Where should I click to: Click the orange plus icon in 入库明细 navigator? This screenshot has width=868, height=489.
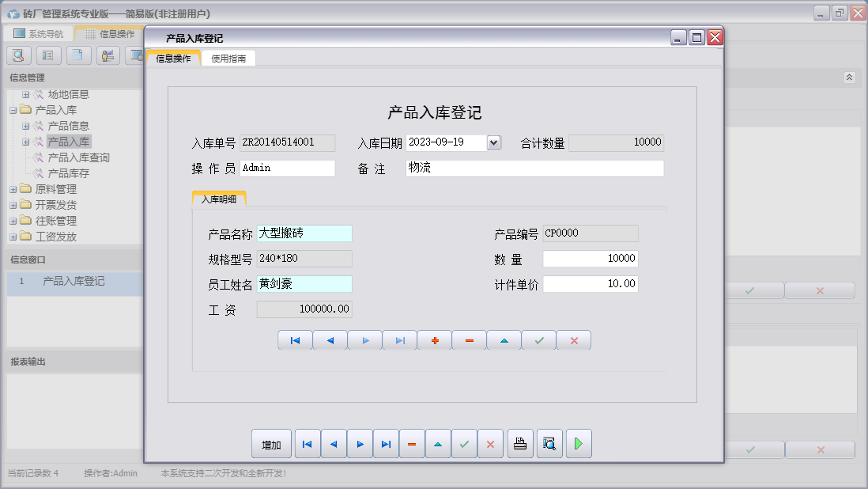(434, 339)
